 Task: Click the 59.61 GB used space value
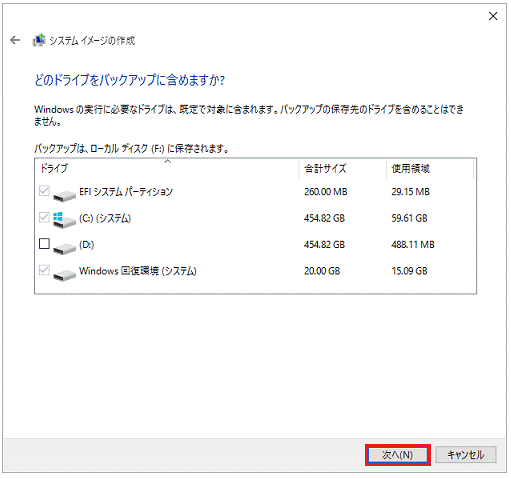(x=409, y=218)
